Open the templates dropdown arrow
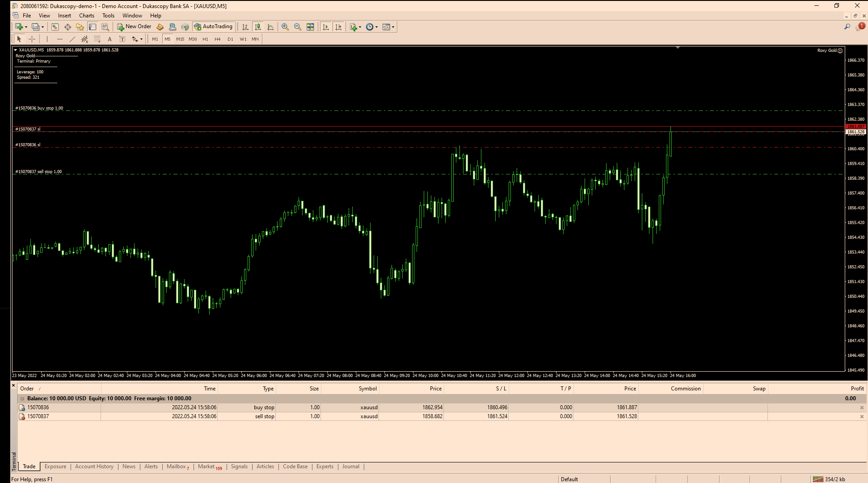868x483 pixels. [x=393, y=27]
